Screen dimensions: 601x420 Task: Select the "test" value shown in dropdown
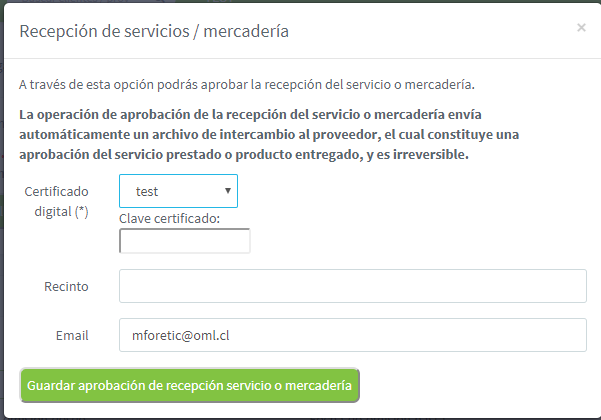[x=148, y=191]
